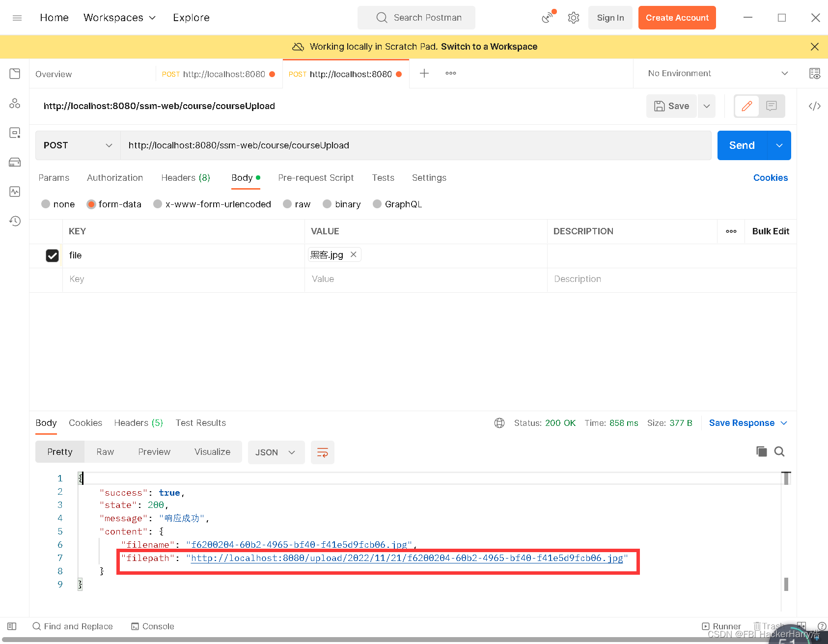Switch to the edit pencil mode
This screenshot has width=828, height=644.
coord(747,106)
